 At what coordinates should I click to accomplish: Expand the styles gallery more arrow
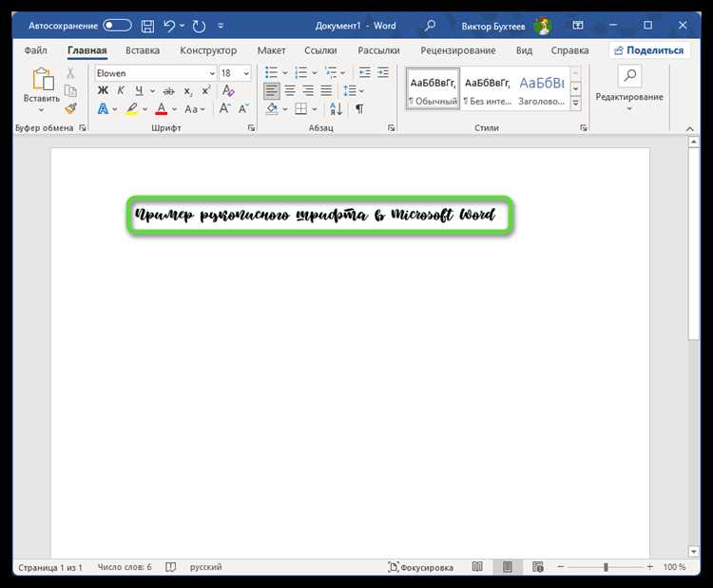575,104
